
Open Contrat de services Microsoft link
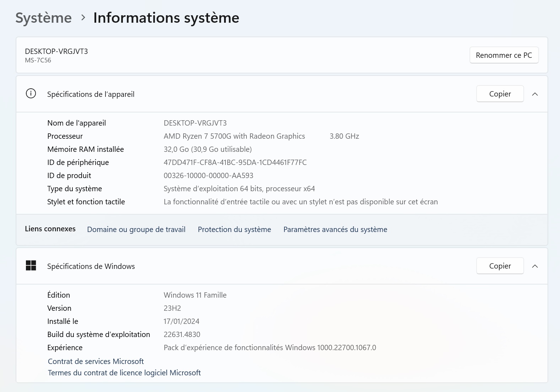point(96,361)
